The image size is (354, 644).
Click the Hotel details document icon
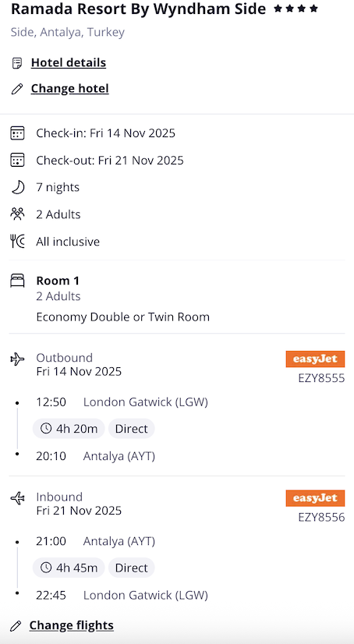click(17, 63)
